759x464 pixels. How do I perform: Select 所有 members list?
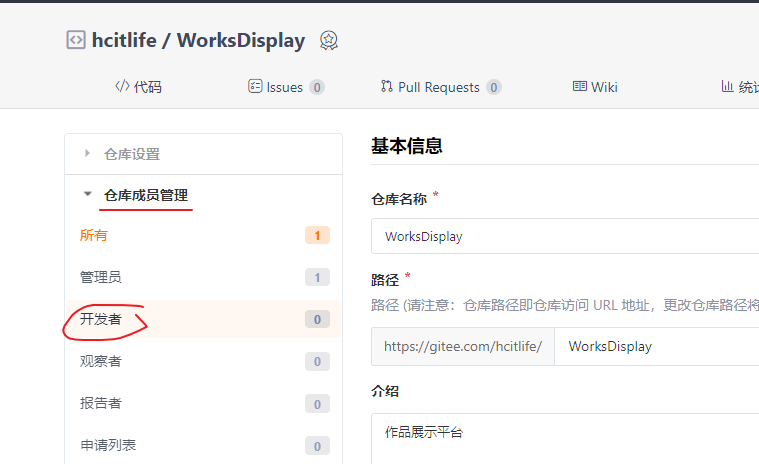[x=203, y=235]
